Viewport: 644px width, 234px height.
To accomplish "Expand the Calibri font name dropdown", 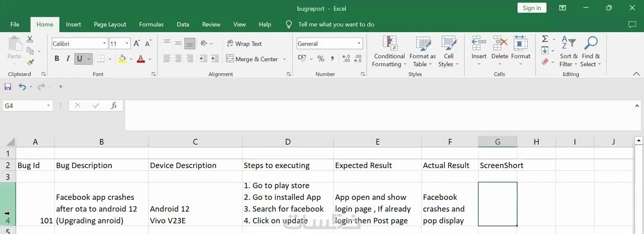I will point(105,44).
